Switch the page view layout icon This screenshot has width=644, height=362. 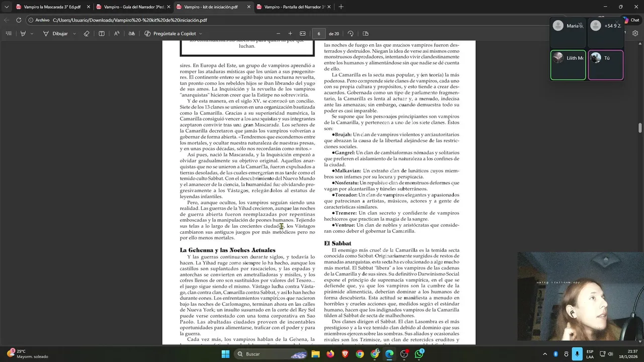pos(366,34)
